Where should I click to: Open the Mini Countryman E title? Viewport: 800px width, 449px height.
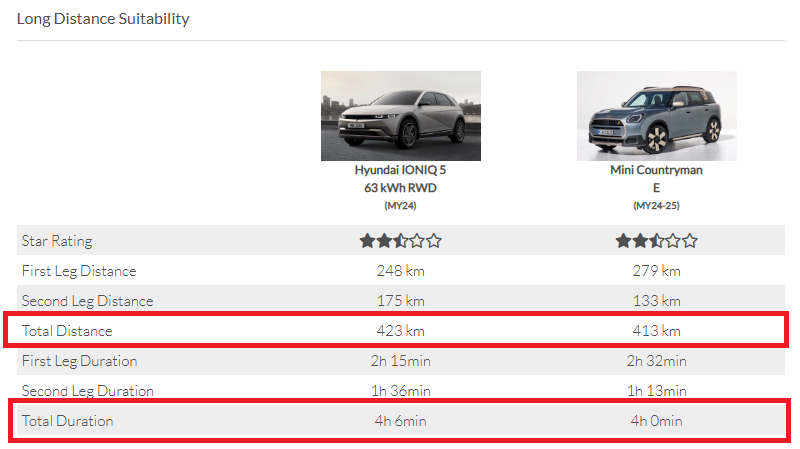656,178
